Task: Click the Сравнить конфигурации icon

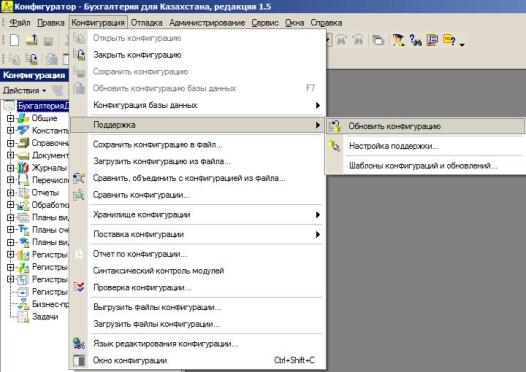Action: (x=79, y=195)
